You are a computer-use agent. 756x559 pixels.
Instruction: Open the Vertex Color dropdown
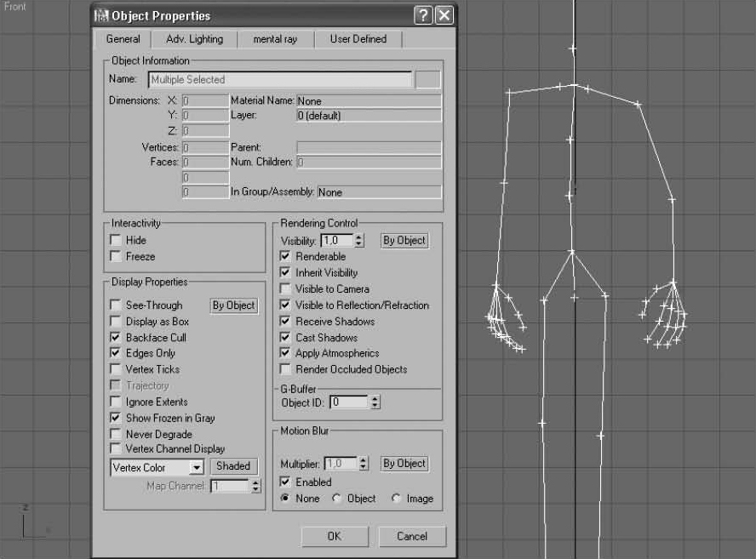click(x=197, y=467)
